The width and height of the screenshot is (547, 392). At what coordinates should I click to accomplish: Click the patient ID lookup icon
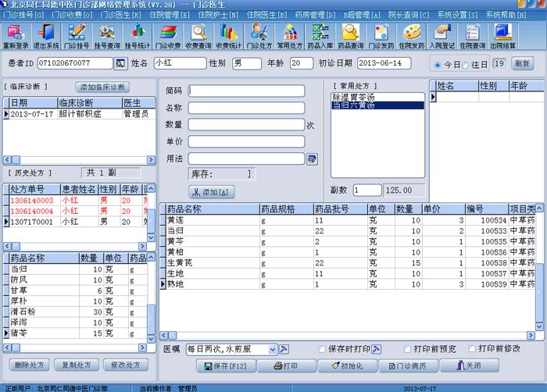coord(120,63)
